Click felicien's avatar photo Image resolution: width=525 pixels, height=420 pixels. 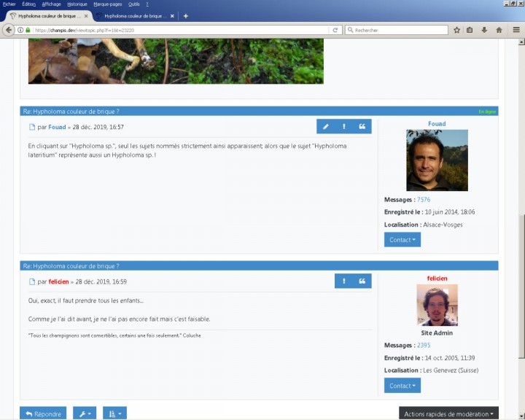click(x=437, y=305)
